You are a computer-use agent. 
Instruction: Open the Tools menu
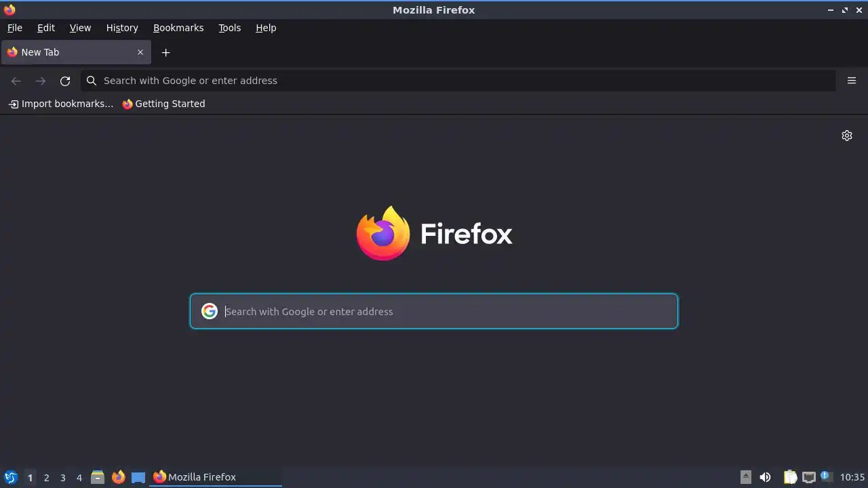(229, 28)
